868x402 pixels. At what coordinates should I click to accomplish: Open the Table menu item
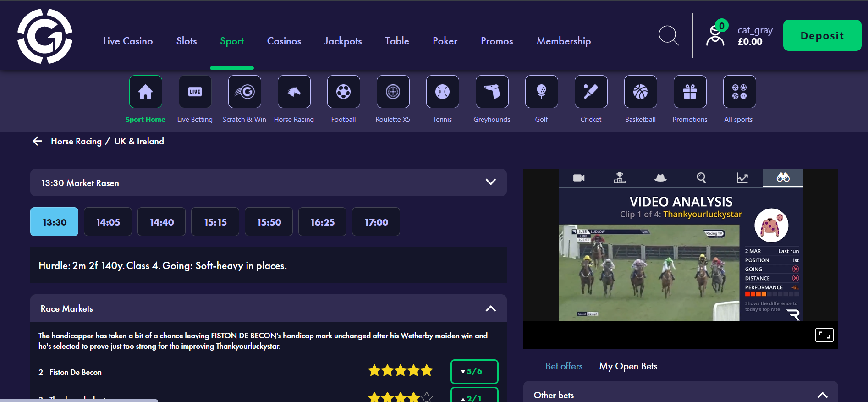397,41
